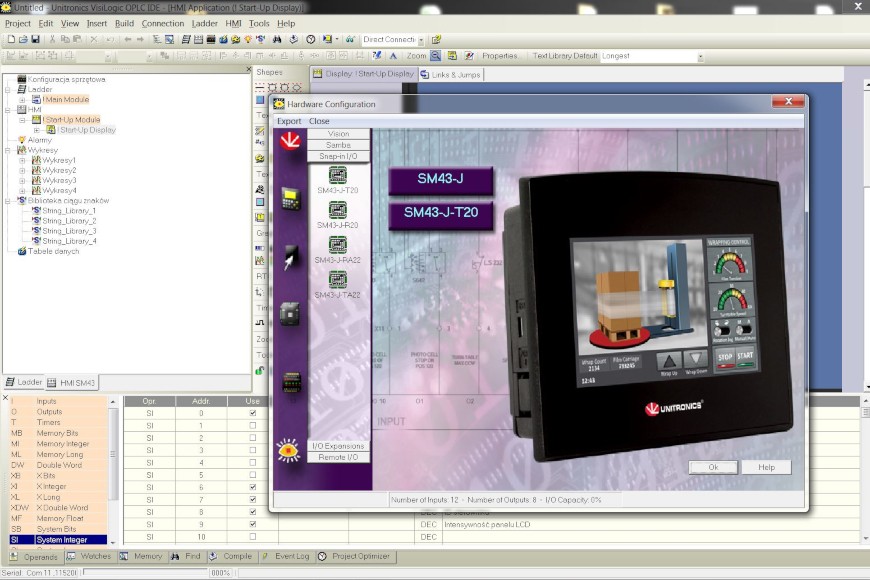Click the terminal block icon in the dialog sidebar
Viewport: 870px width, 580px height.
291,382
